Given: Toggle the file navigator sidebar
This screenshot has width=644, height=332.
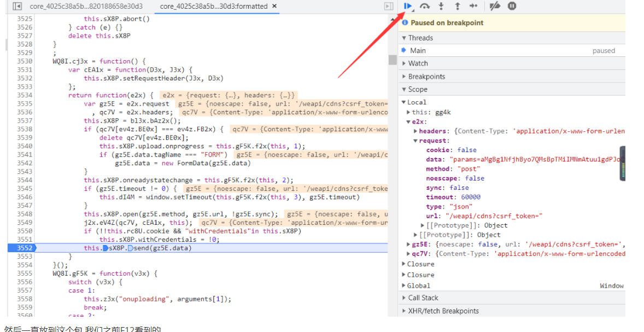Looking at the screenshot, I should (17, 6).
